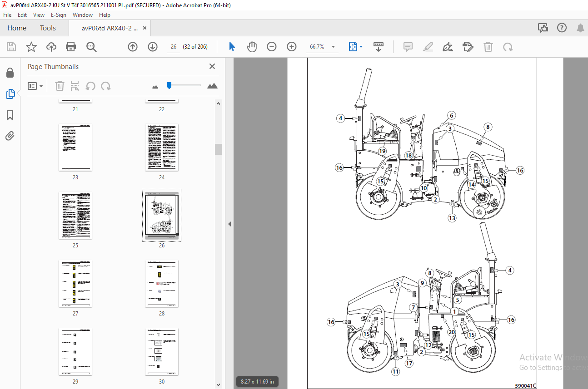The height and width of the screenshot is (389, 588).
Task: Close the Page Thumbnails panel
Action: pos(212,66)
